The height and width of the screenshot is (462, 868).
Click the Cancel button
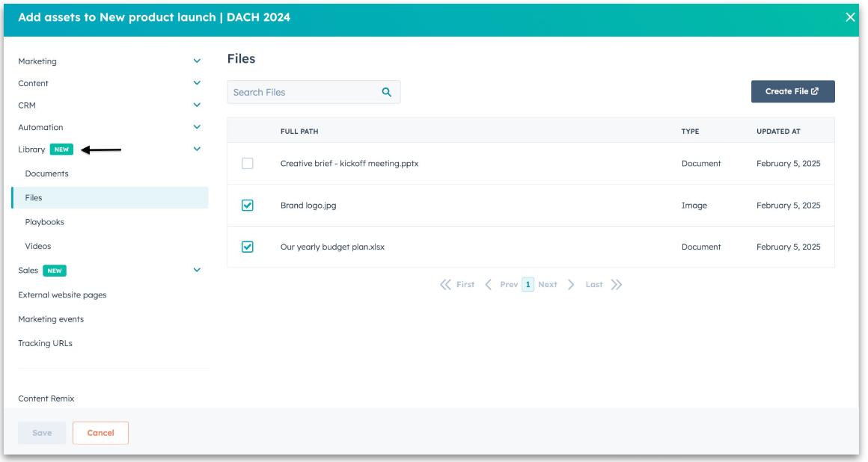(x=100, y=432)
